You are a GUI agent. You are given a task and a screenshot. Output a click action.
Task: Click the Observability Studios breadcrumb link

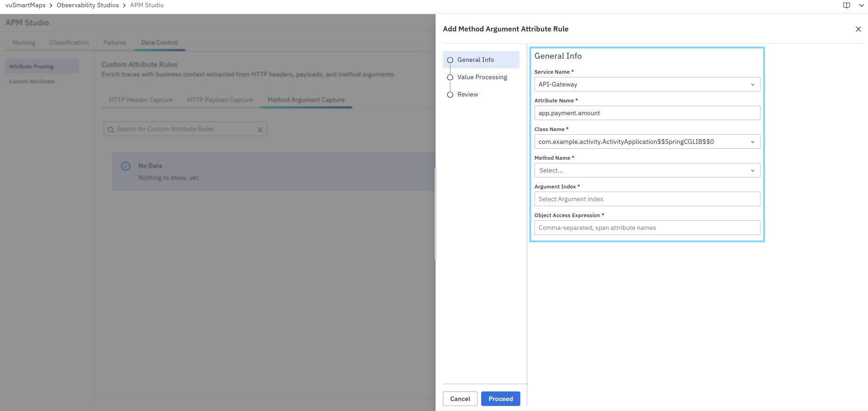pyautogui.click(x=87, y=5)
